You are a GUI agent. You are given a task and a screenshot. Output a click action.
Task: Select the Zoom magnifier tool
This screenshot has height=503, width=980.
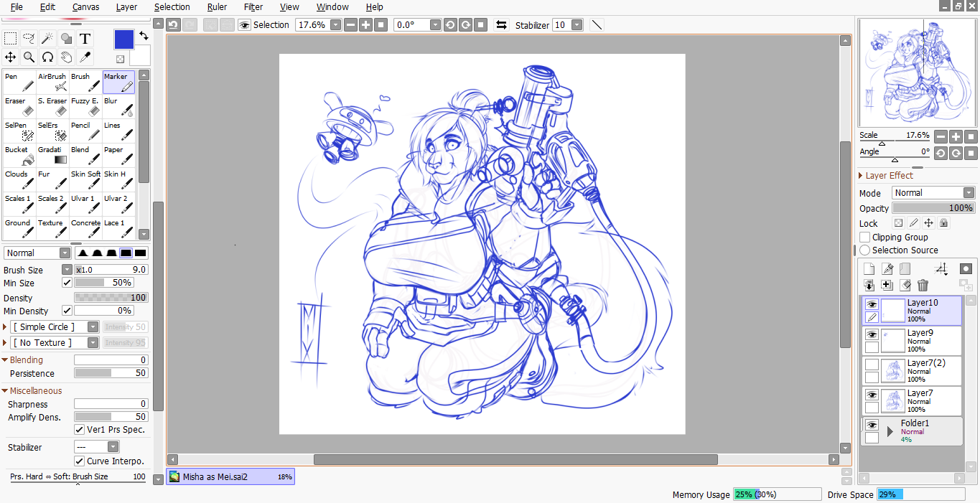click(x=29, y=57)
